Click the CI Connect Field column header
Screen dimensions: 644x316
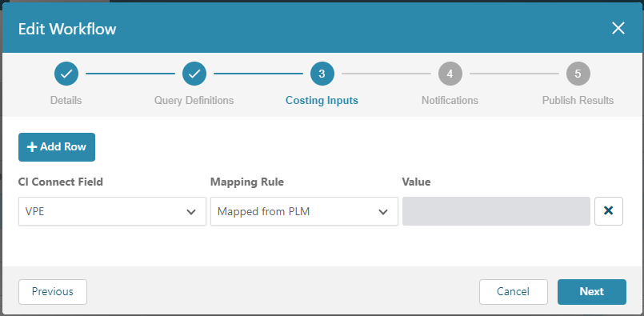[61, 182]
